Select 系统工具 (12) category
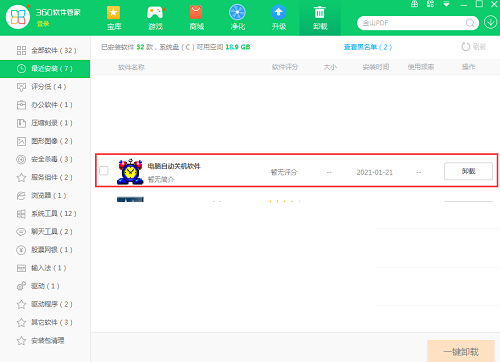 [45, 213]
